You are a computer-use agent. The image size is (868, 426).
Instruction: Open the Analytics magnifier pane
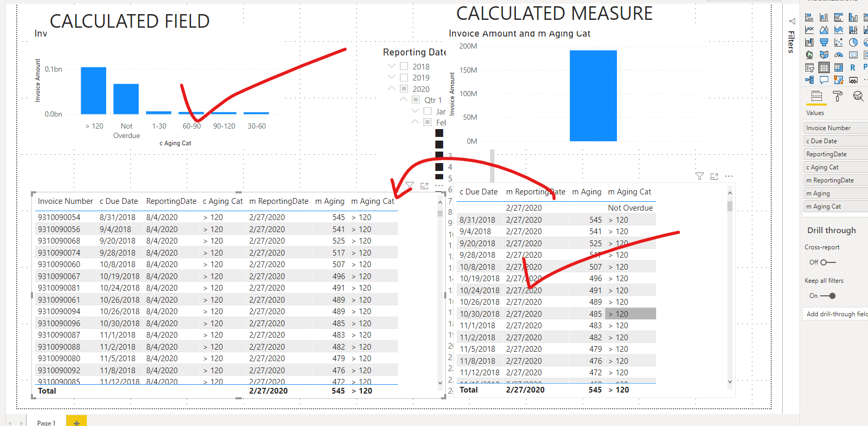coord(858,96)
